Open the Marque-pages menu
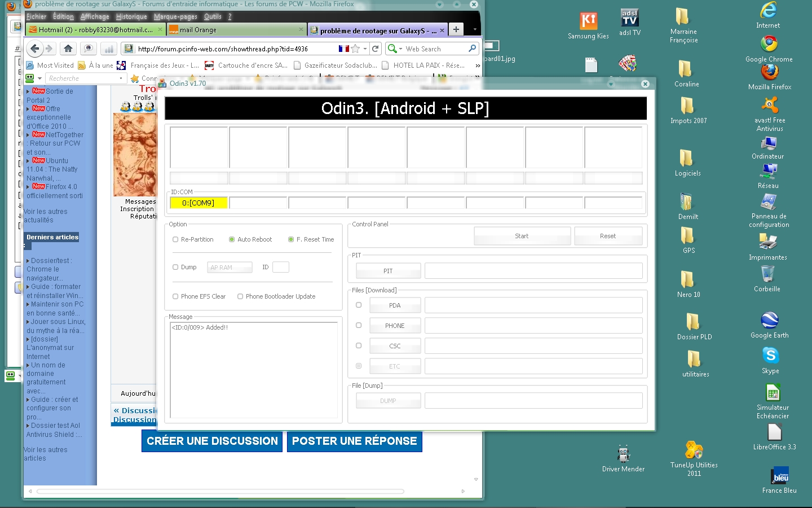This screenshot has width=812, height=508. coord(175,17)
